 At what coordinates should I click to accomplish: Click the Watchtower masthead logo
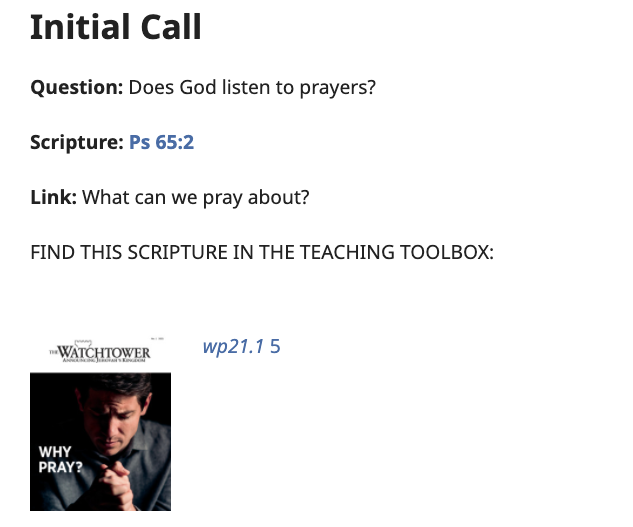(100, 352)
